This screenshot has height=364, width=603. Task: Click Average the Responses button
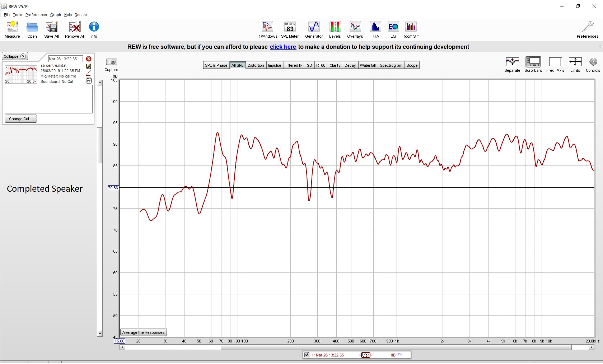143,332
